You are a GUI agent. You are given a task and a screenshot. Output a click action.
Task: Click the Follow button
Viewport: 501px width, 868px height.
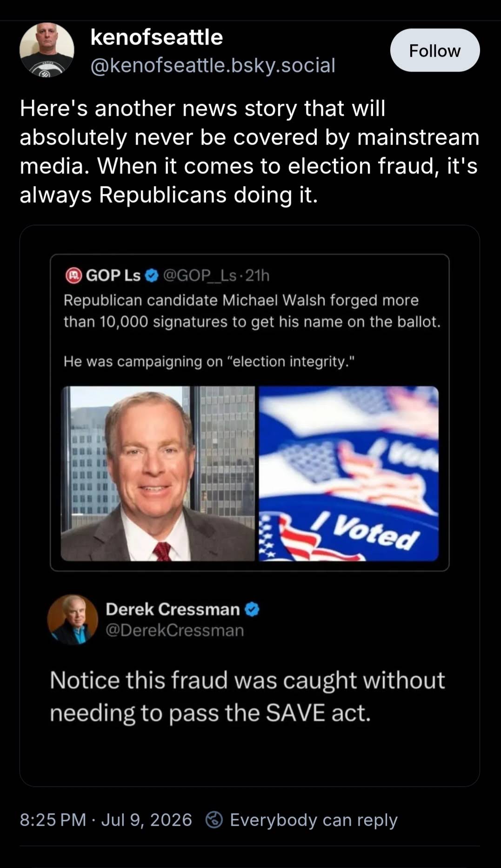[434, 50]
